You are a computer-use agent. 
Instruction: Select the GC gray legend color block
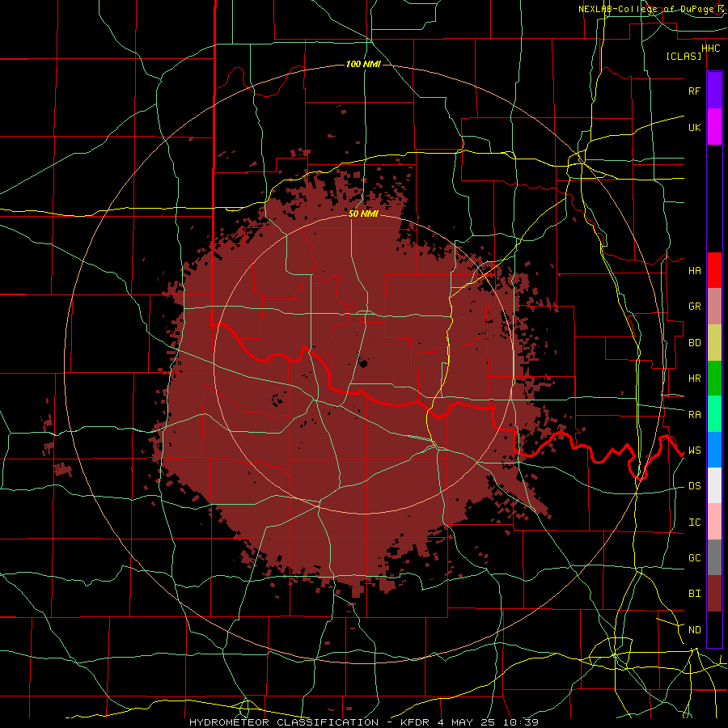pos(714,557)
